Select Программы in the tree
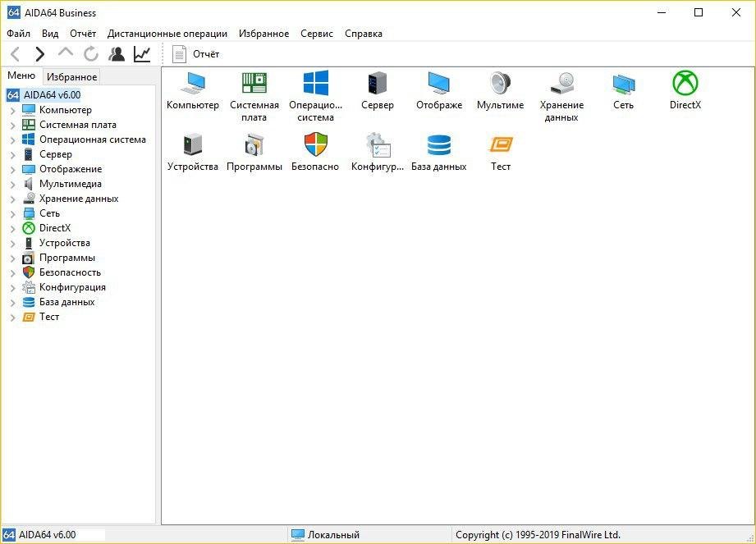 pyautogui.click(x=67, y=258)
